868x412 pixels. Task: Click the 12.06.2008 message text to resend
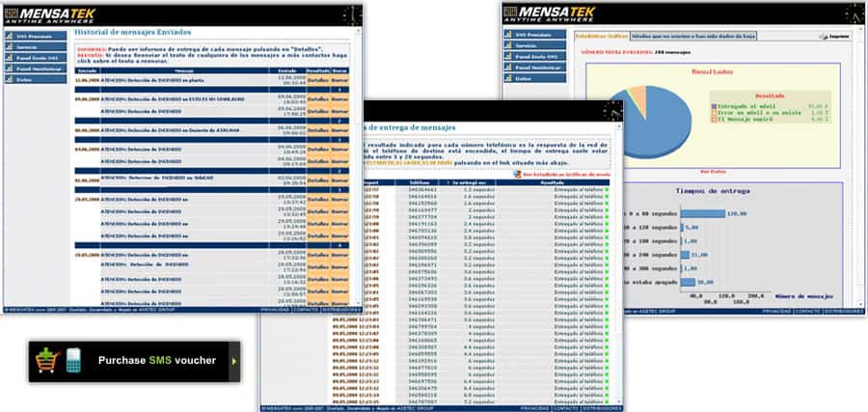(x=152, y=80)
